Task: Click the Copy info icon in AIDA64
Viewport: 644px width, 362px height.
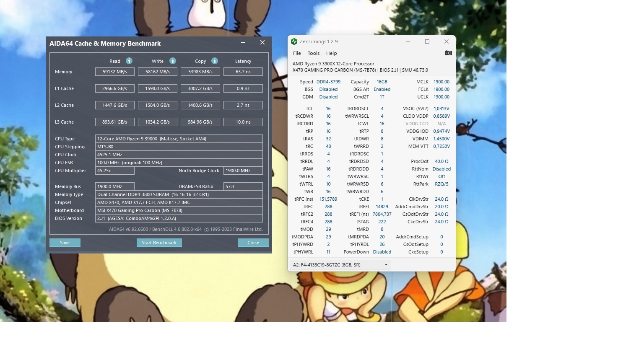Action: (x=215, y=61)
